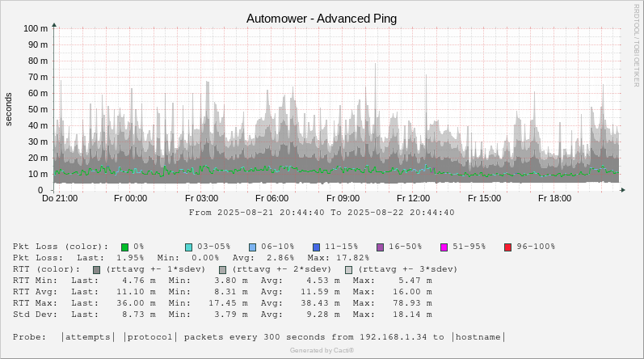Click RTT Max Last value 36.00 m

click(x=136, y=303)
